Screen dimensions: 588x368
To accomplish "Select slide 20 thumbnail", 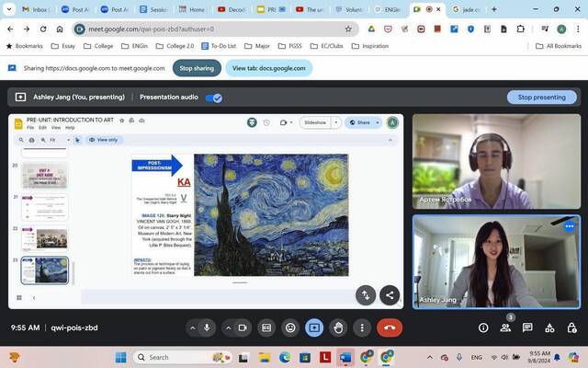I will tap(45, 176).
